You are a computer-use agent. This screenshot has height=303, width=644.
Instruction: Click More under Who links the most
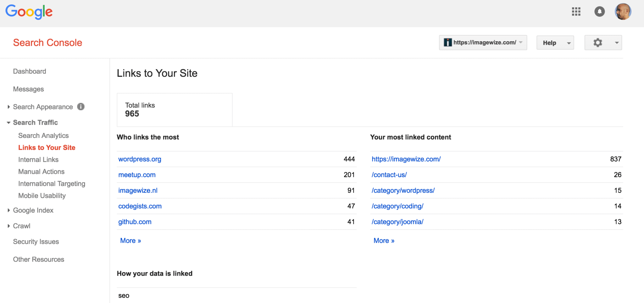(130, 241)
